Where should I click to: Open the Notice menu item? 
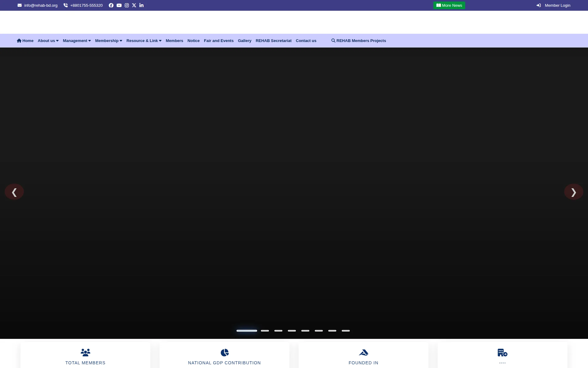[x=194, y=40]
